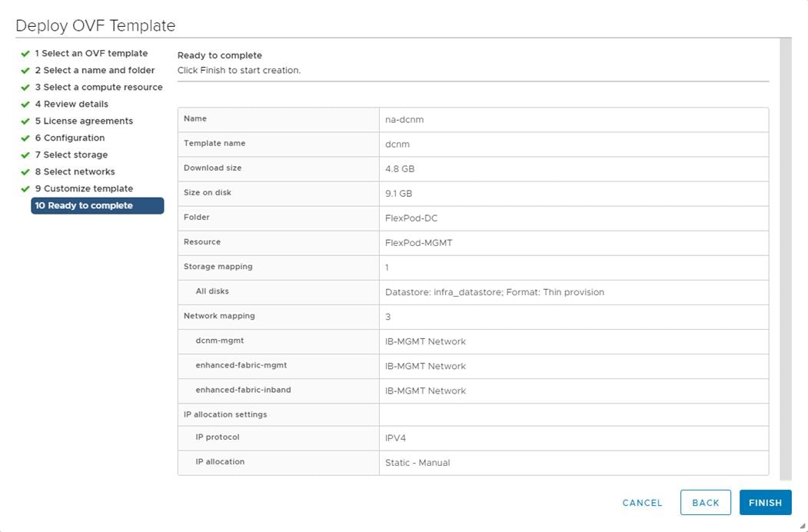808x532 pixels.
Task: Open step 5 License agreements
Action: point(84,121)
